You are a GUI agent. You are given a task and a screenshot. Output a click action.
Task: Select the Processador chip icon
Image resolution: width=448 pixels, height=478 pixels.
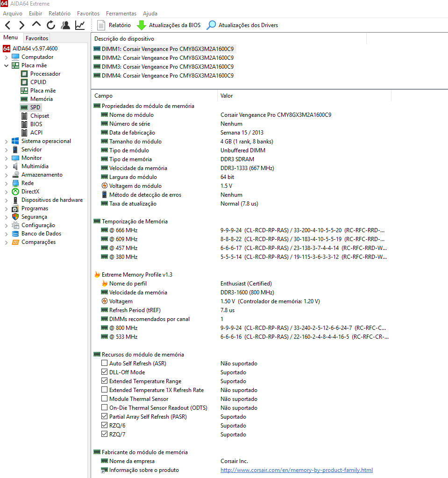pyautogui.click(x=24, y=74)
